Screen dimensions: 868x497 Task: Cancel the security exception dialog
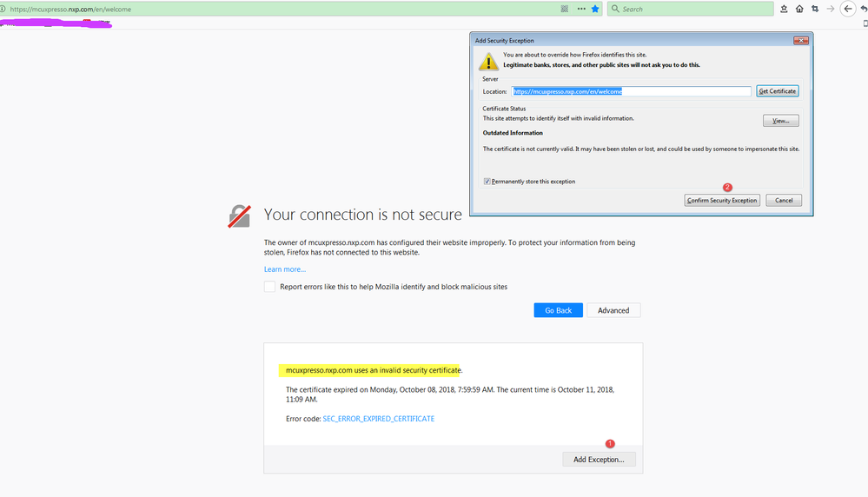[x=784, y=201]
